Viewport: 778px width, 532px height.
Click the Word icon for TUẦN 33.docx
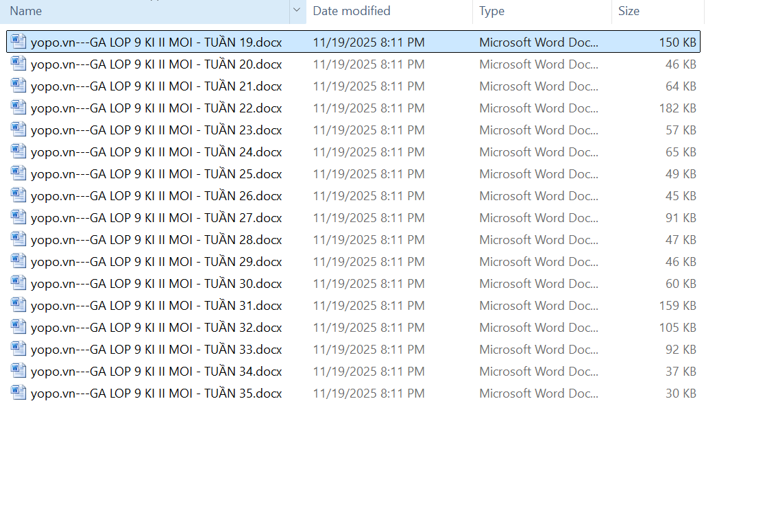tap(19, 349)
